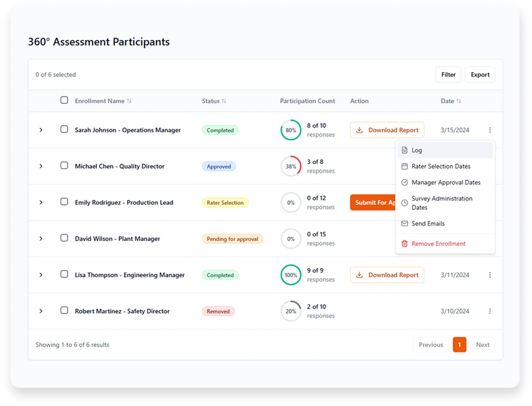This screenshot has width=532, height=406.
Task: Sort by Enrollment Name arrows icon
Action: click(x=129, y=101)
